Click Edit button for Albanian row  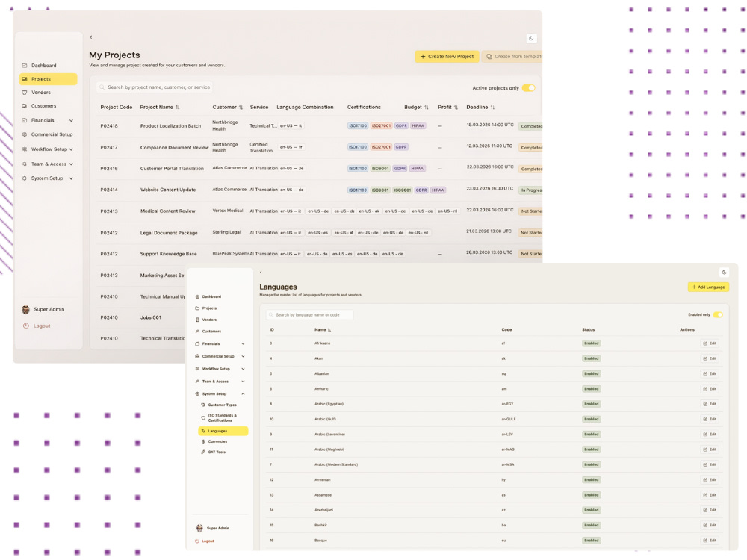click(710, 374)
